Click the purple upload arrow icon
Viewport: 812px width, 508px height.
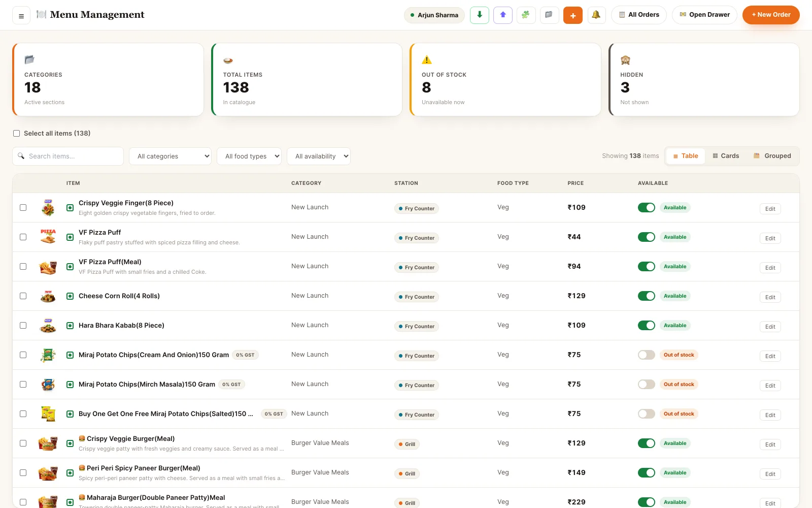503,15
